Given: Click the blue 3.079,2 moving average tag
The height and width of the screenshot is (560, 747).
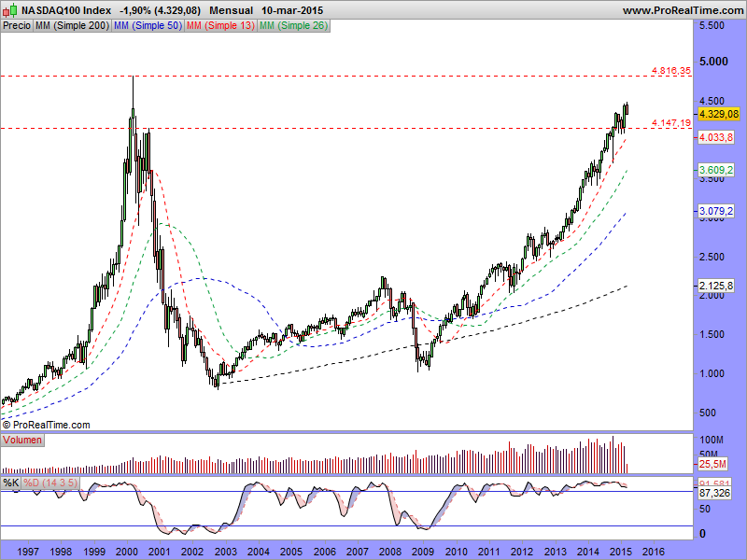Looking at the screenshot, I should pyautogui.click(x=716, y=211).
